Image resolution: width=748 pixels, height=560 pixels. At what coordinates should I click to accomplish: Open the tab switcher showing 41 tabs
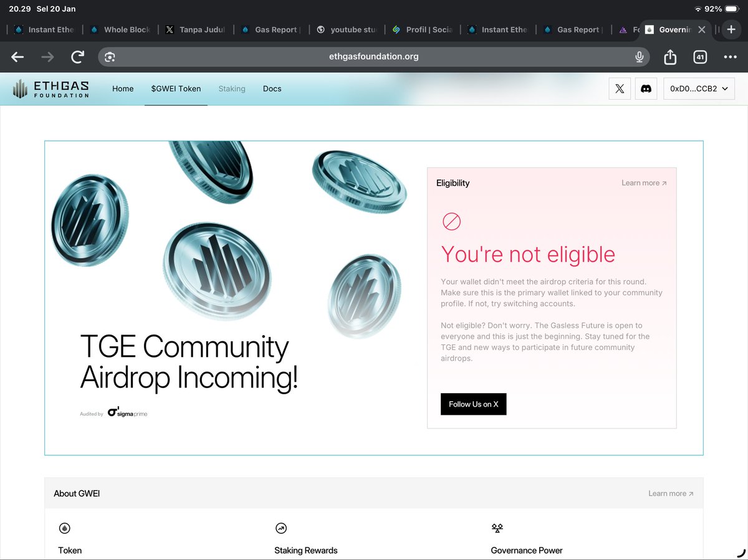click(700, 57)
